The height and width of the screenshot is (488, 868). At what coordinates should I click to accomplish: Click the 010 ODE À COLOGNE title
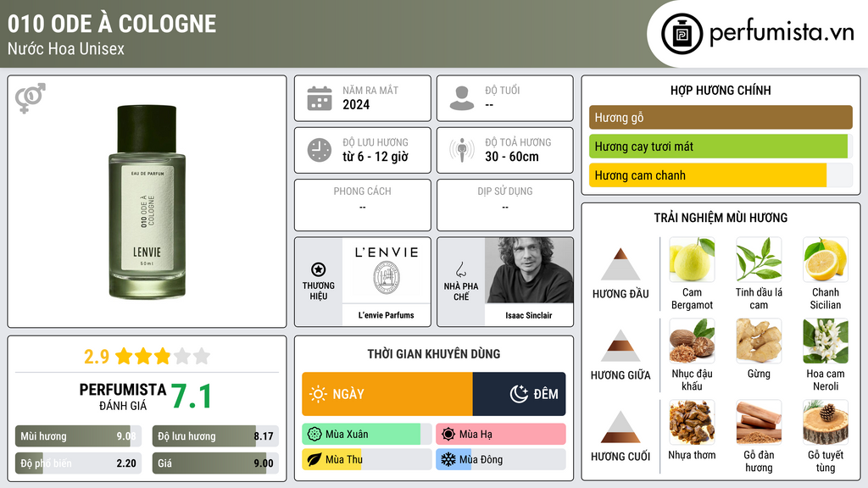tap(112, 24)
